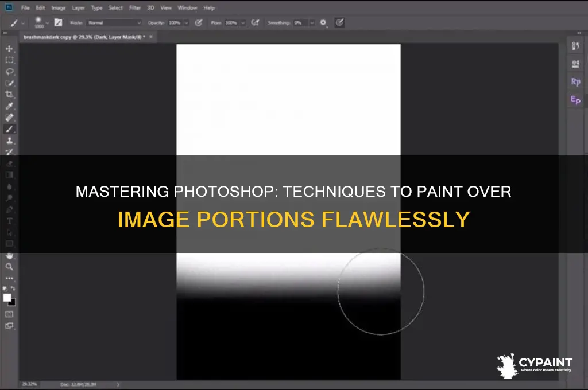Open the Layer menu
Viewport: 588px width, 390px height.
(78, 8)
